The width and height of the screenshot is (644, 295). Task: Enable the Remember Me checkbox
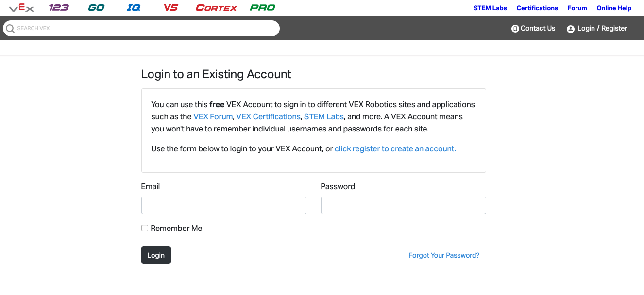tap(144, 228)
